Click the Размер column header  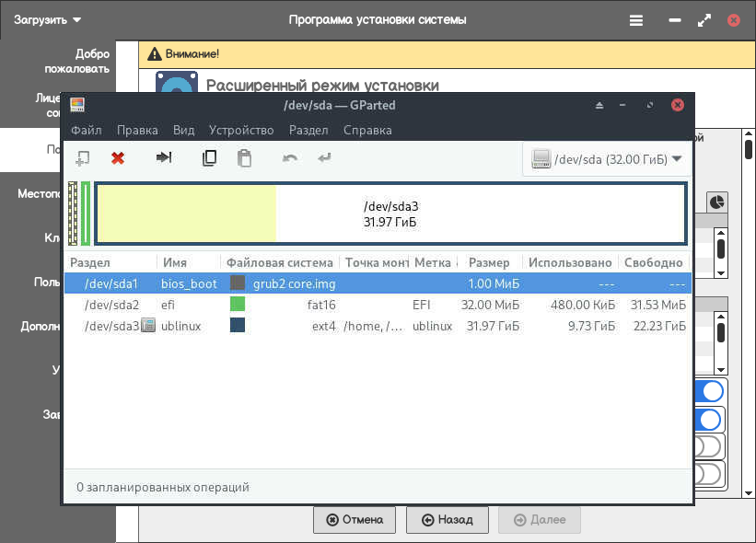tap(489, 262)
